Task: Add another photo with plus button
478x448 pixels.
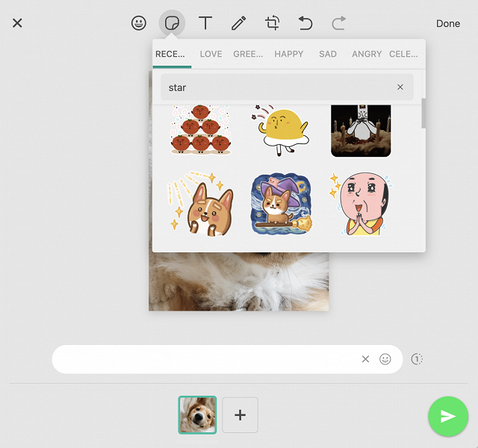Action: (x=240, y=415)
